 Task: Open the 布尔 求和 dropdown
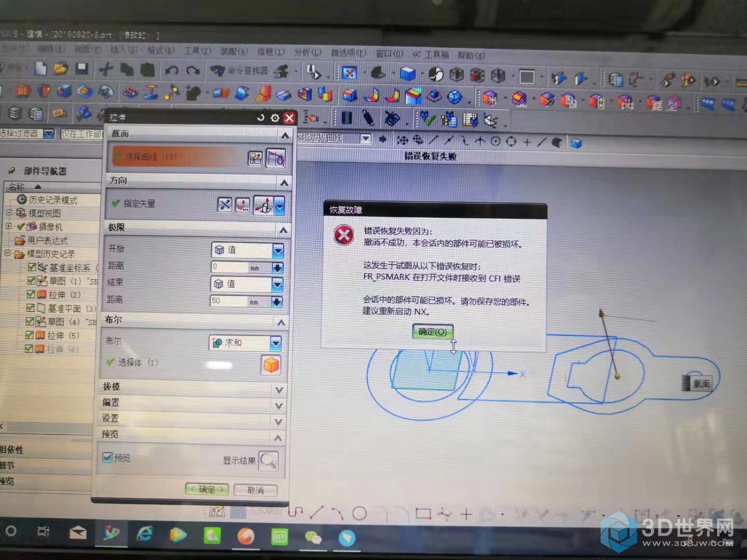coord(245,343)
